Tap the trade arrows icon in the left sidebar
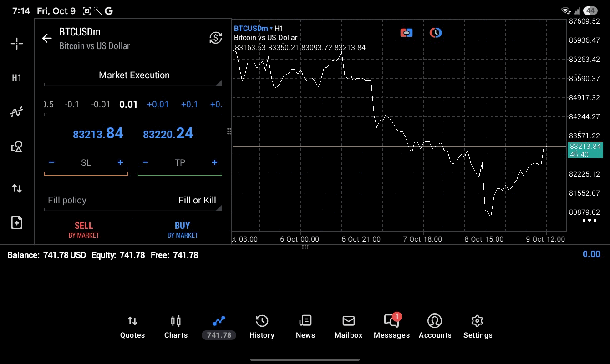The width and height of the screenshot is (610, 364). point(17,188)
